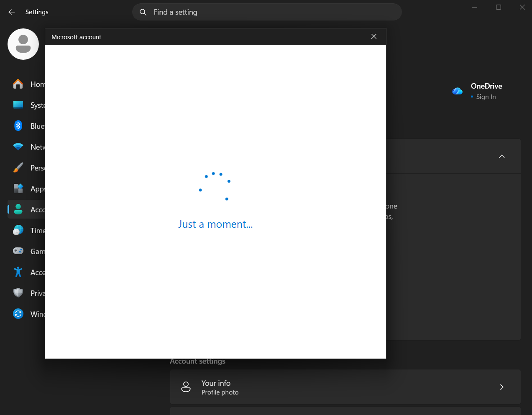The height and width of the screenshot is (415, 532).
Task: Open the Your info row chevron
Action: click(502, 387)
